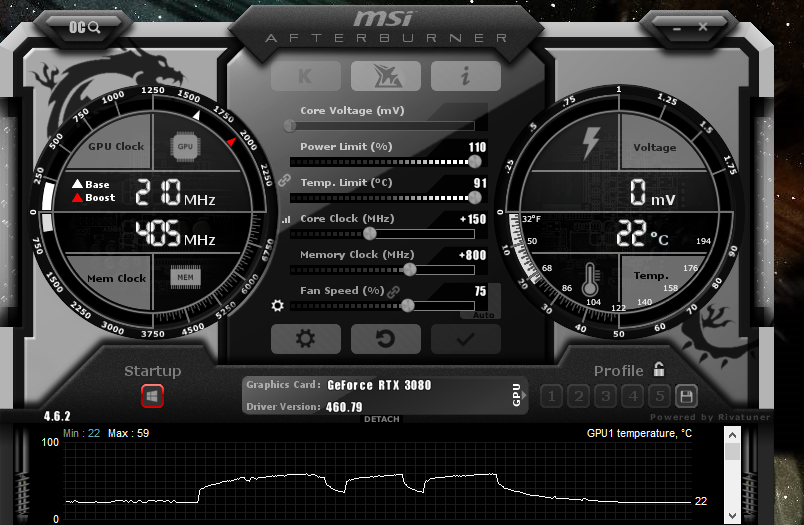
Task: Click the Core Clock slider knob
Action: (x=370, y=234)
